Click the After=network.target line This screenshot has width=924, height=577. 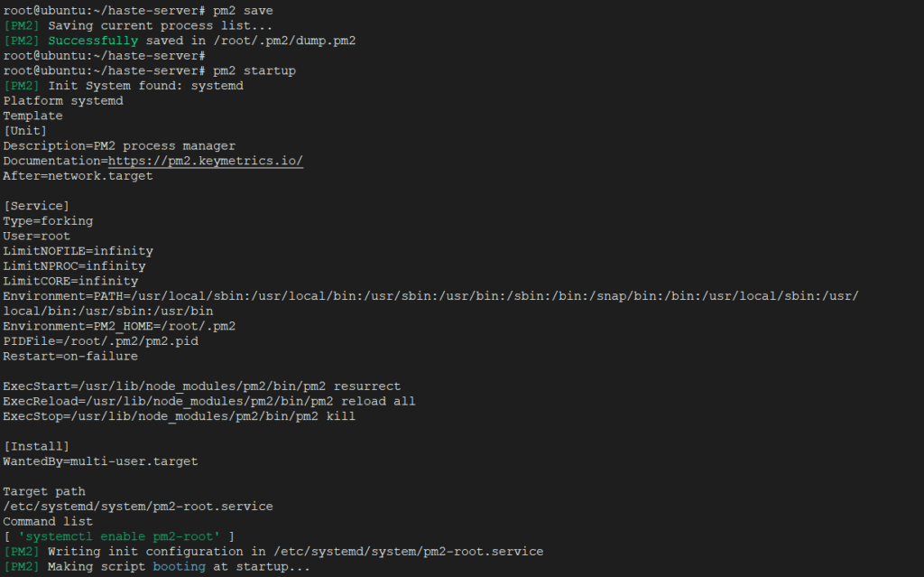pos(78,176)
